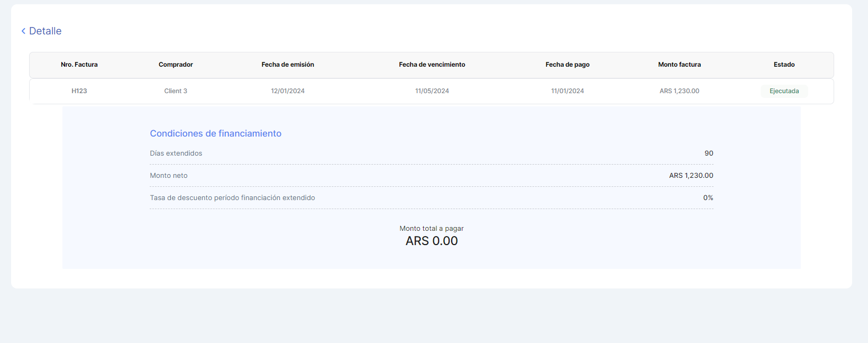
Task: Click the Condiciones de financiamiento heading
Action: [x=216, y=133]
